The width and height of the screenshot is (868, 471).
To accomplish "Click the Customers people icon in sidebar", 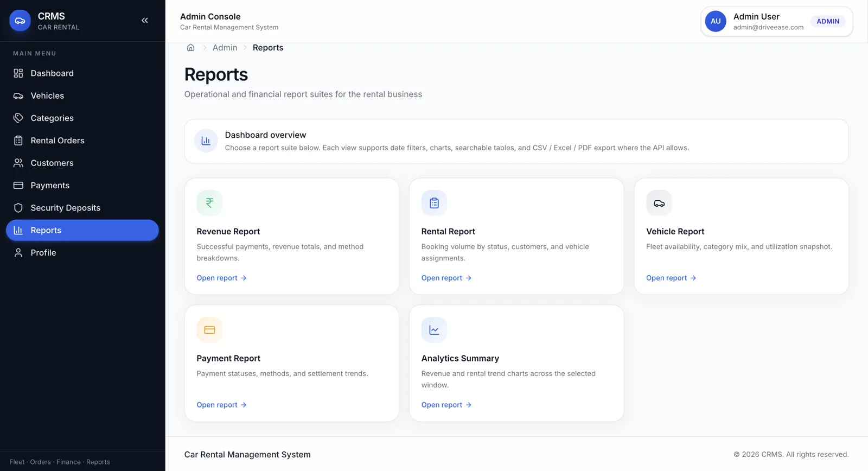I will [18, 163].
